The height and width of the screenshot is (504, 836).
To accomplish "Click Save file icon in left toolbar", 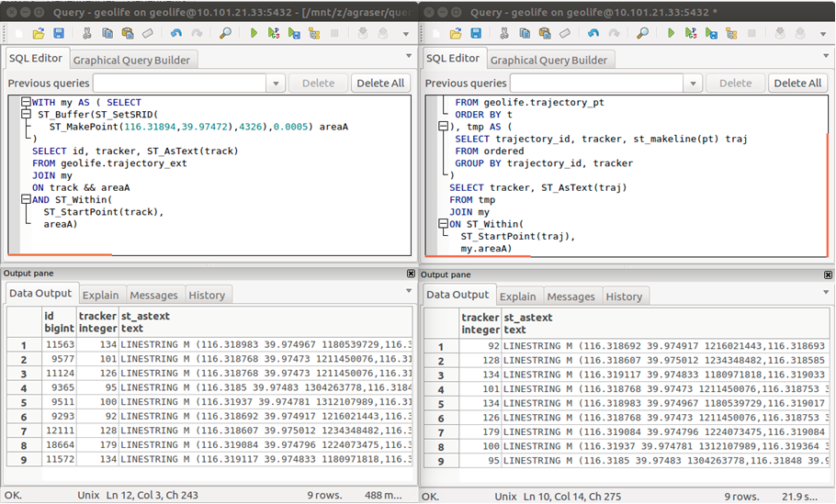I will pyautogui.click(x=59, y=33).
